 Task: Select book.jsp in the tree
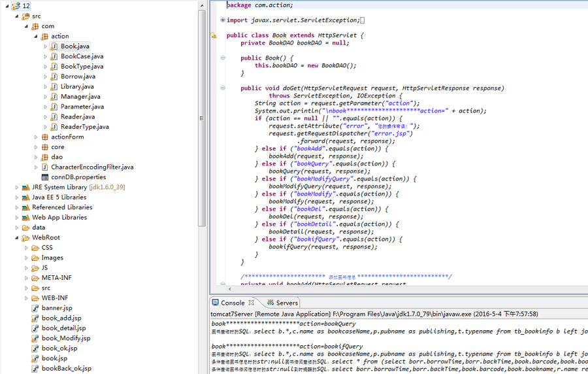(x=54, y=358)
